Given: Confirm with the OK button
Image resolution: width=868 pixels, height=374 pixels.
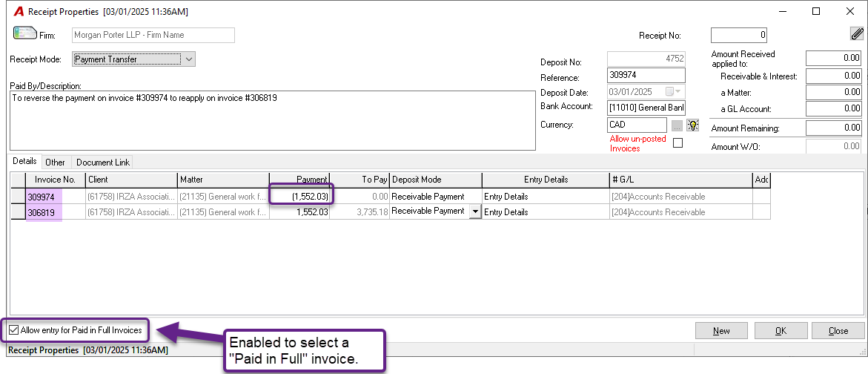Looking at the screenshot, I should click(781, 331).
